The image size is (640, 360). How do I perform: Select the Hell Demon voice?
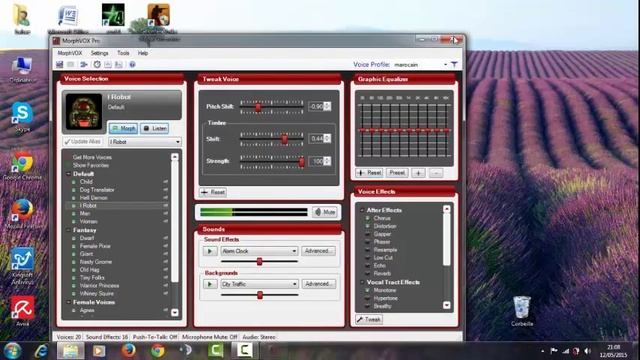[93, 198]
